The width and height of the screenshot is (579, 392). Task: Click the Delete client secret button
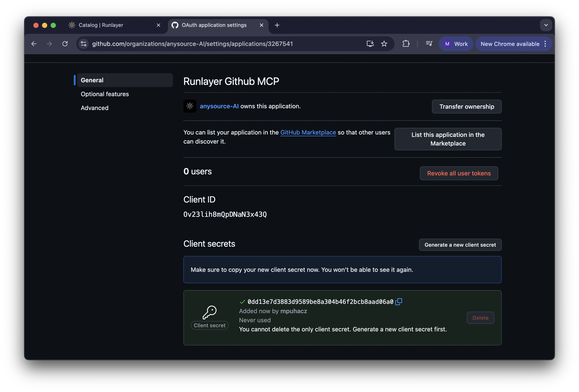(480, 318)
